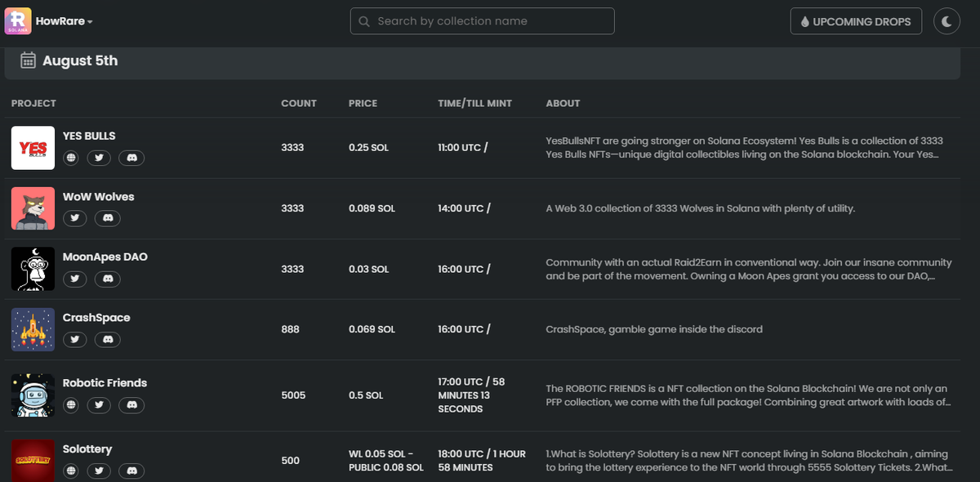Open the YES BULLS Twitter link
The height and width of the screenshot is (482, 980).
[99, 158]
